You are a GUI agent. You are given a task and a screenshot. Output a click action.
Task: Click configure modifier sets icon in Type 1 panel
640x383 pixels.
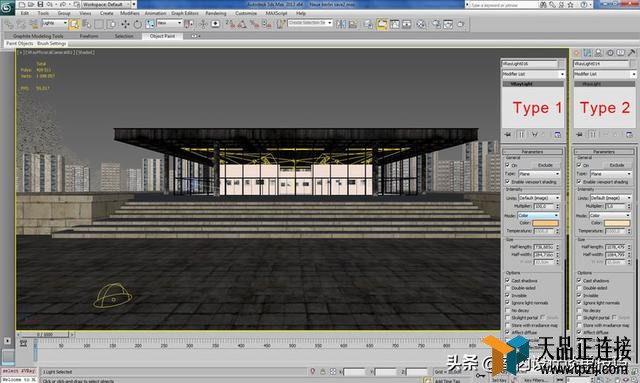pos(557,134)
